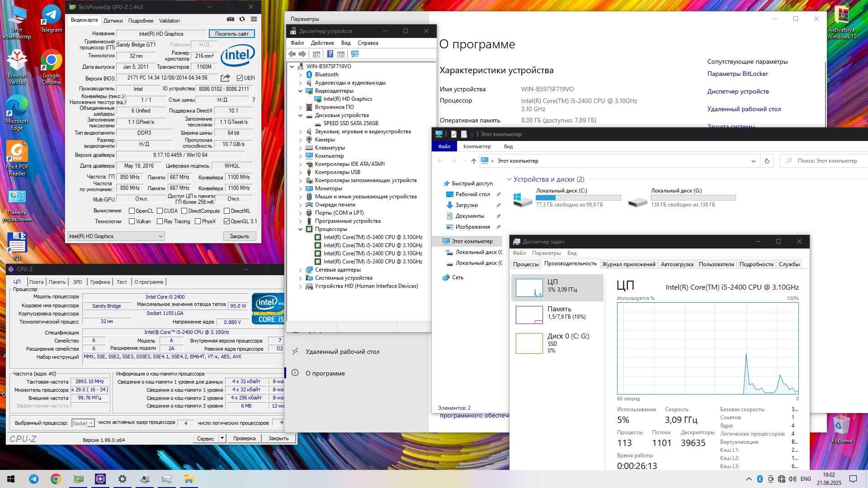Select Память performance thumbnail in Task Manager
This screenshot has width=868, height=488.
coord(529,315)
